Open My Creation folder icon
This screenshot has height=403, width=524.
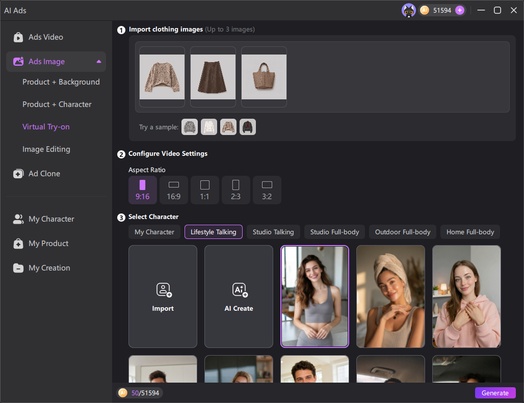pyautogui.click(x=18, y=268)
